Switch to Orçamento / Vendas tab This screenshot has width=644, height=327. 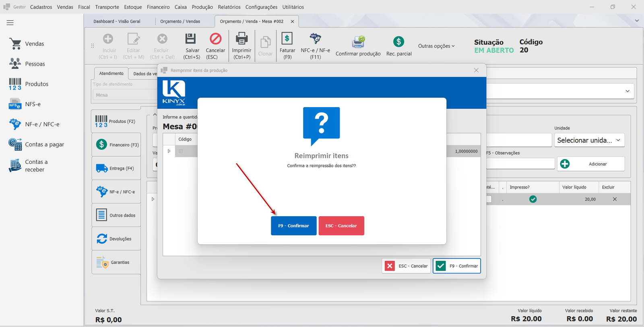pyautogui.click(x=180, y=21)
